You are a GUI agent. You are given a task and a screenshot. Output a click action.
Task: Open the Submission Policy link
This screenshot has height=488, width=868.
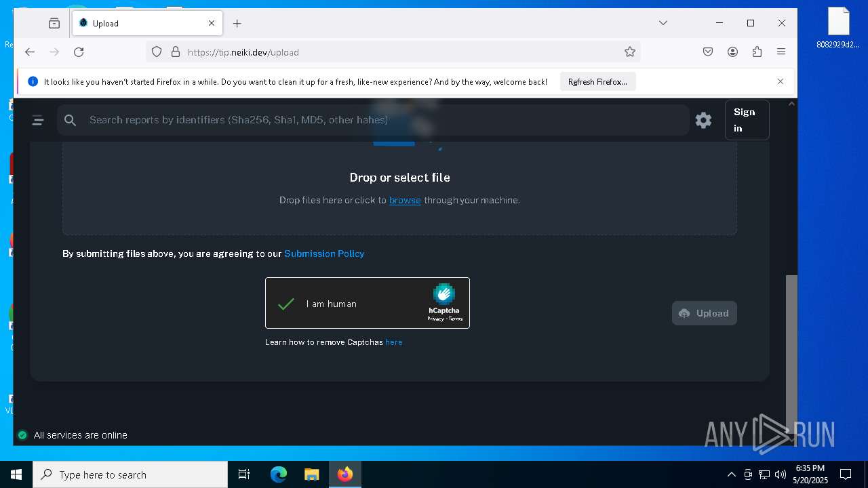point(324,253)
